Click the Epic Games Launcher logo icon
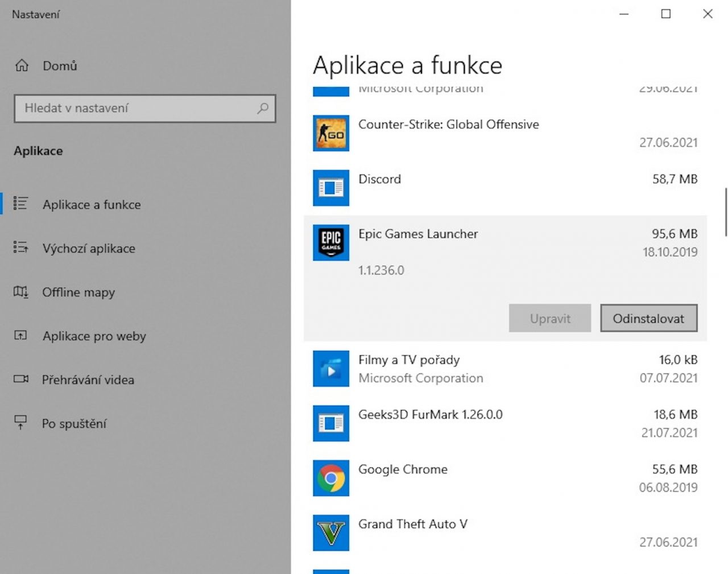 (331, 242)
